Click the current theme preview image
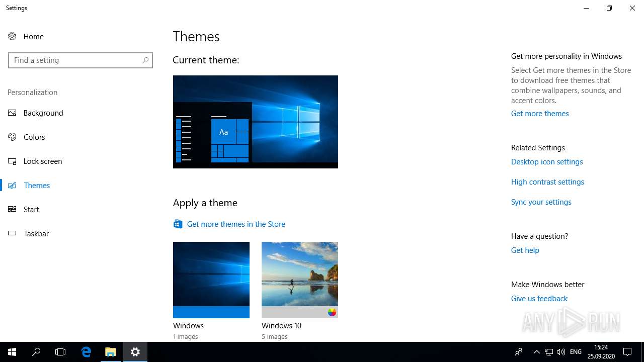This screenshot has width=644, height=362. click(x=256, y=122)
